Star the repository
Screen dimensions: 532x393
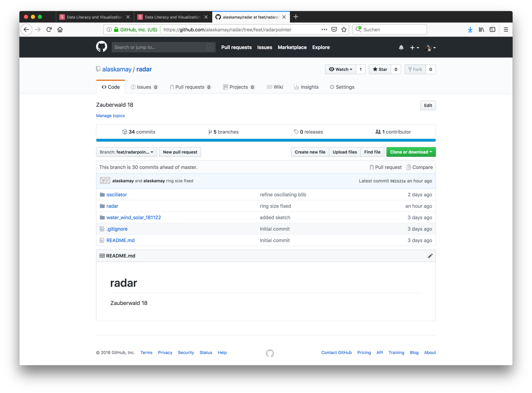tap(380, 69)
